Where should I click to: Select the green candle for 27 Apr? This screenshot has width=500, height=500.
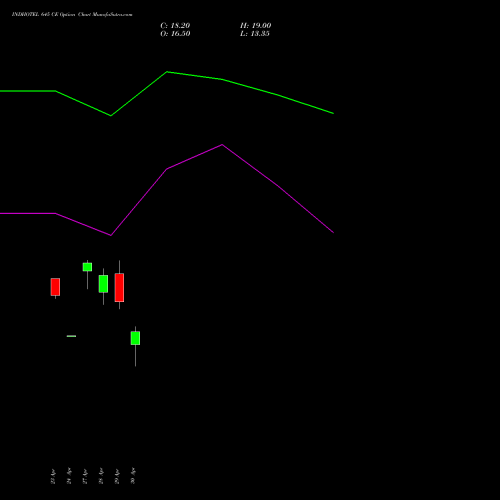(87, 267)
